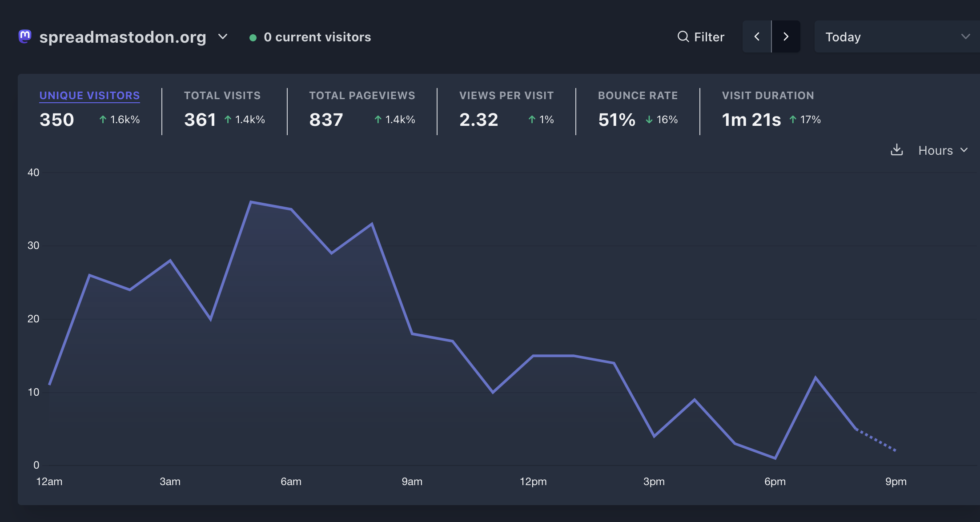Click the Filter search icon
The height and width of the screenshot is (522, 980).
click(x=683, y=36)
